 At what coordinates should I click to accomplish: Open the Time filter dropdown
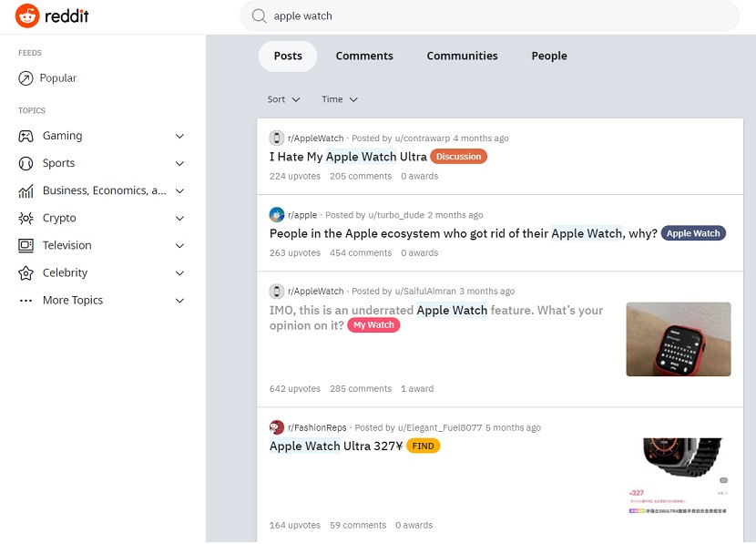pyautogui.click(x=338, y=99)
